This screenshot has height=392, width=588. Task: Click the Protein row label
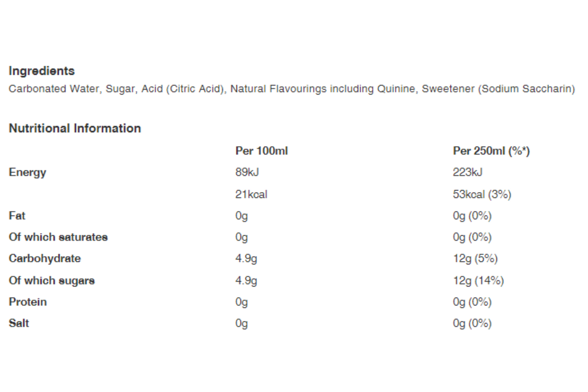(x=28, y=302)
